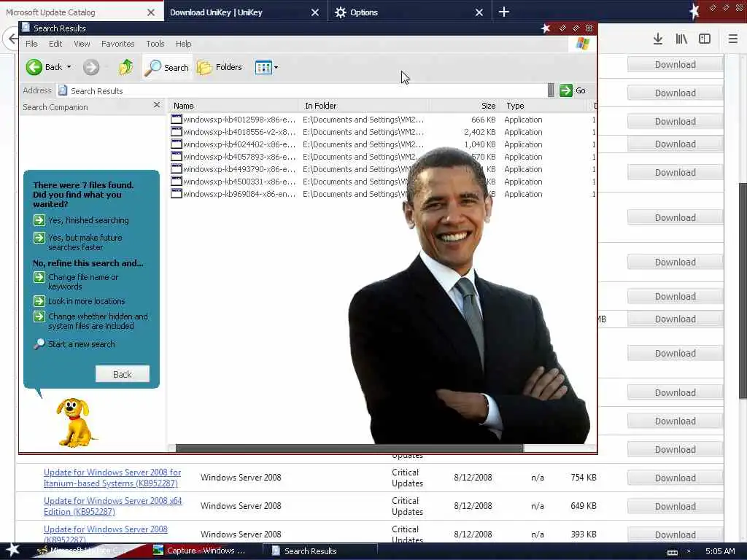Go up one folder level icon
Image resolution: width=747 pixels, height=560 pixels.
[126, 67]
